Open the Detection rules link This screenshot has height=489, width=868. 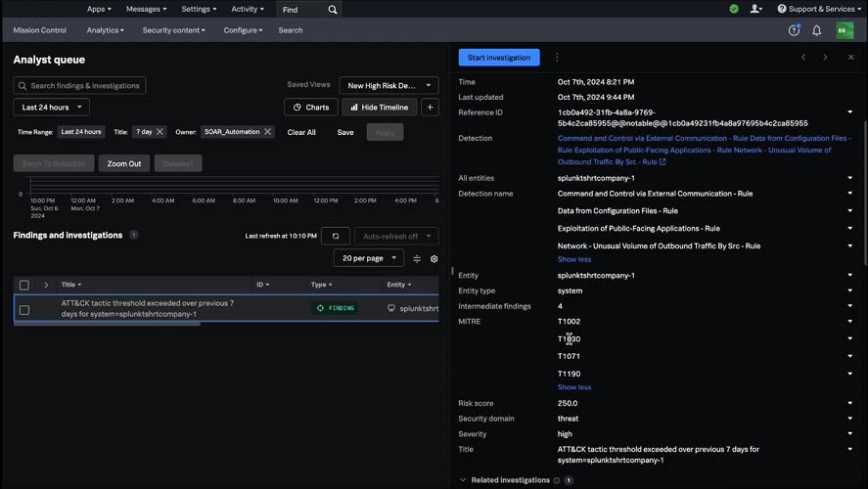pos(704,150)
